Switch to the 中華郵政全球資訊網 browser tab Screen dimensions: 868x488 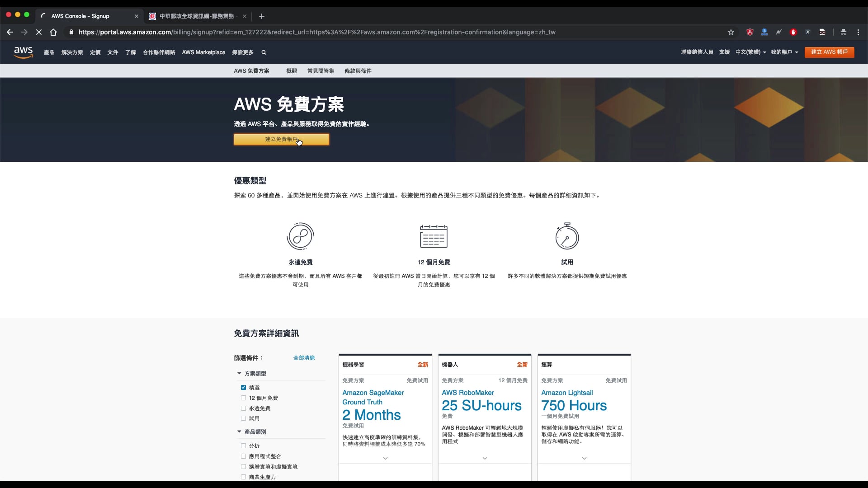coord(197,16)
